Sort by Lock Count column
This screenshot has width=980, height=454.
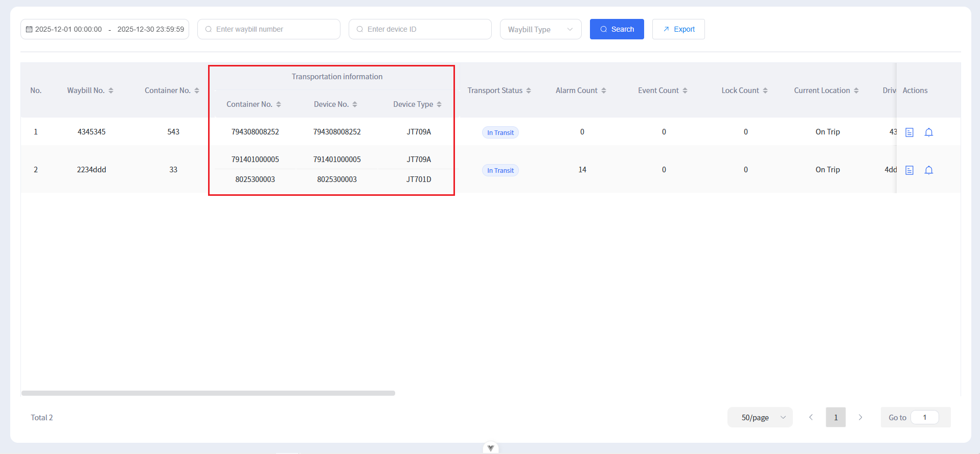[x=765, y=90]
